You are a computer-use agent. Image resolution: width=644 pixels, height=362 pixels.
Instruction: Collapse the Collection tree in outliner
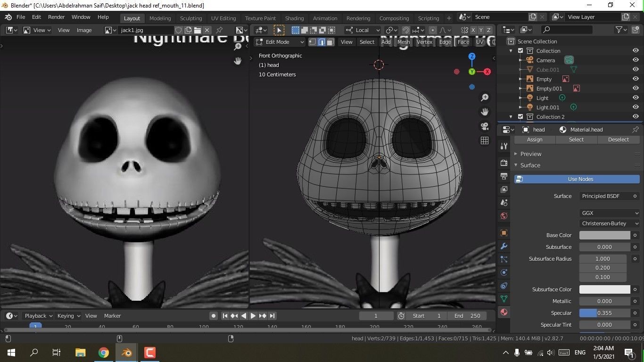pyautogui.click(x=511, y=51)
